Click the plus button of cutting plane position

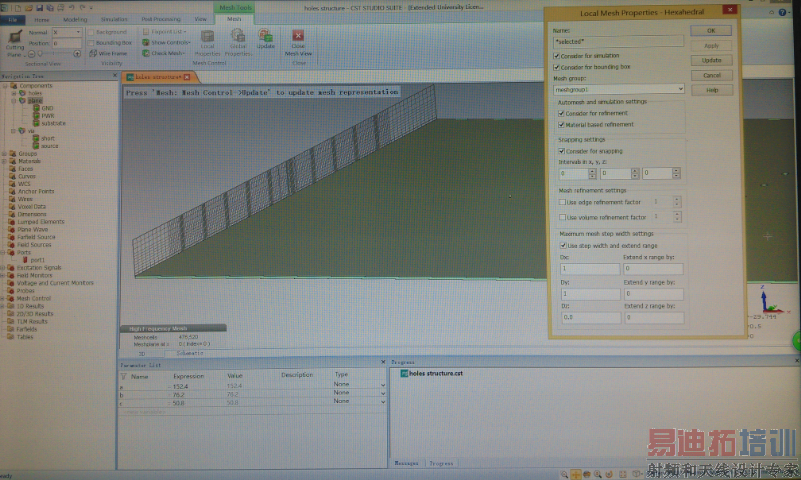(x=77, y=54)
